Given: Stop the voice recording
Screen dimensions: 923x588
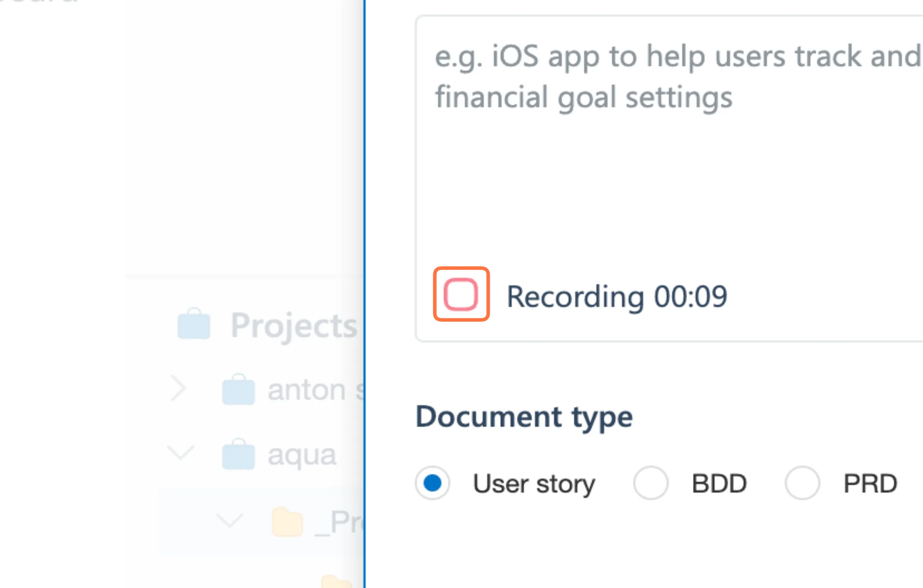Looking at the screenshot, I should (x=461, y=294).
